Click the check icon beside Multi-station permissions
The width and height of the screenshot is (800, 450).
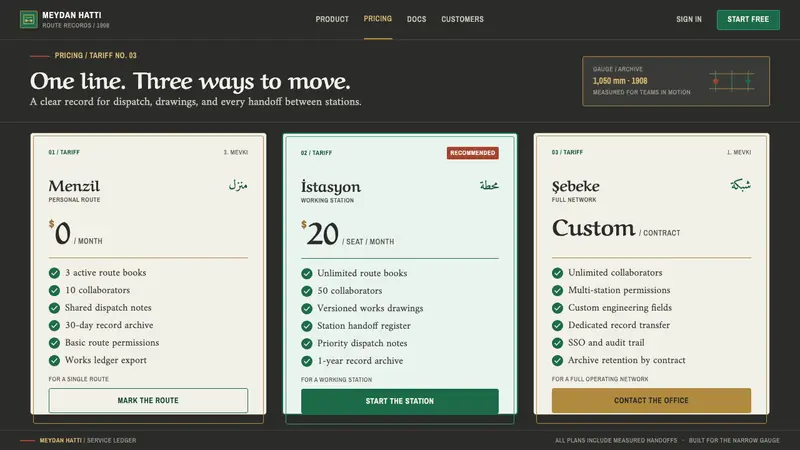(x=558, y=290)
